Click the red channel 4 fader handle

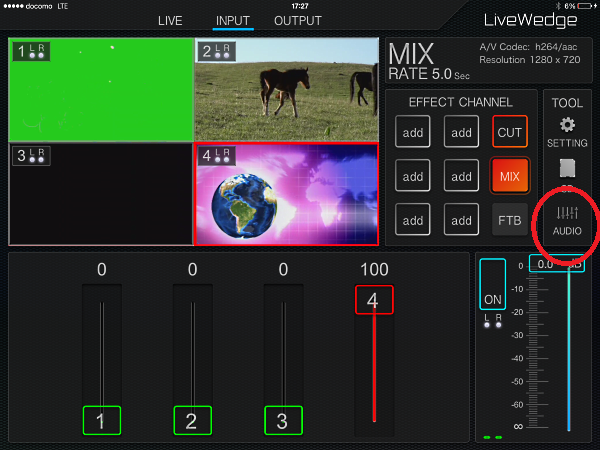[x=373, y=299]
